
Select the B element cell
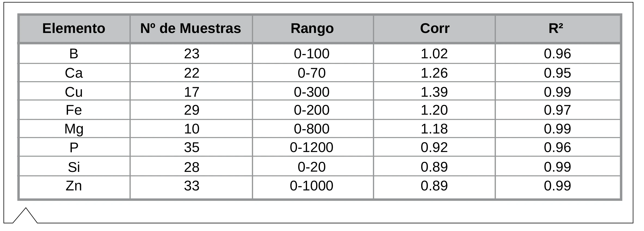pos(74,53)
